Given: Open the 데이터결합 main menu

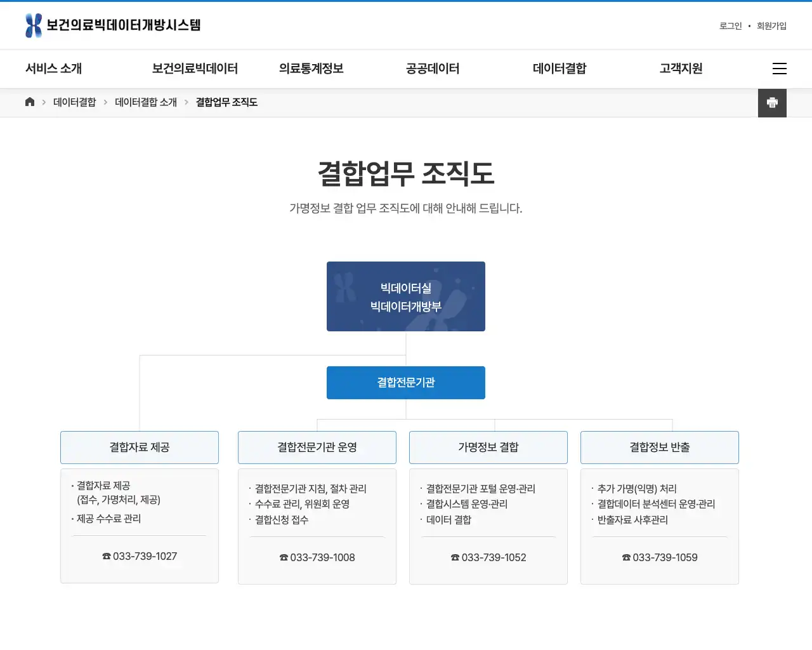Looking at the screenshot, I should click(x=560, y=69).
